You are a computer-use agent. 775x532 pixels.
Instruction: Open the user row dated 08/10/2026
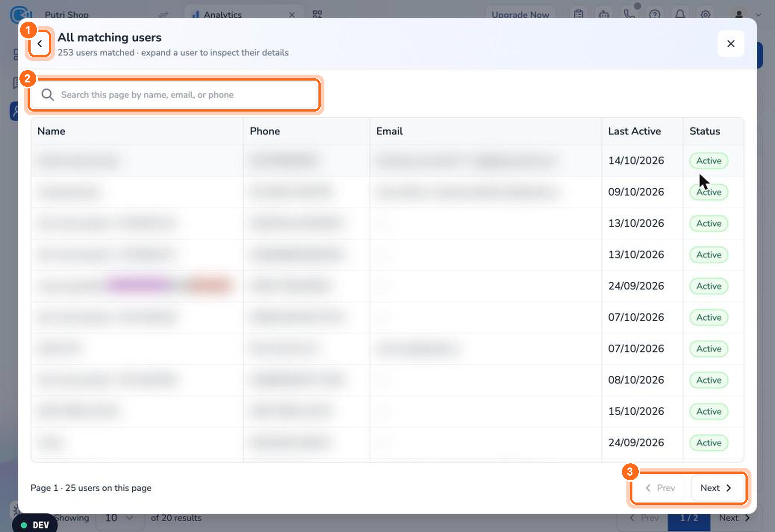387,380
